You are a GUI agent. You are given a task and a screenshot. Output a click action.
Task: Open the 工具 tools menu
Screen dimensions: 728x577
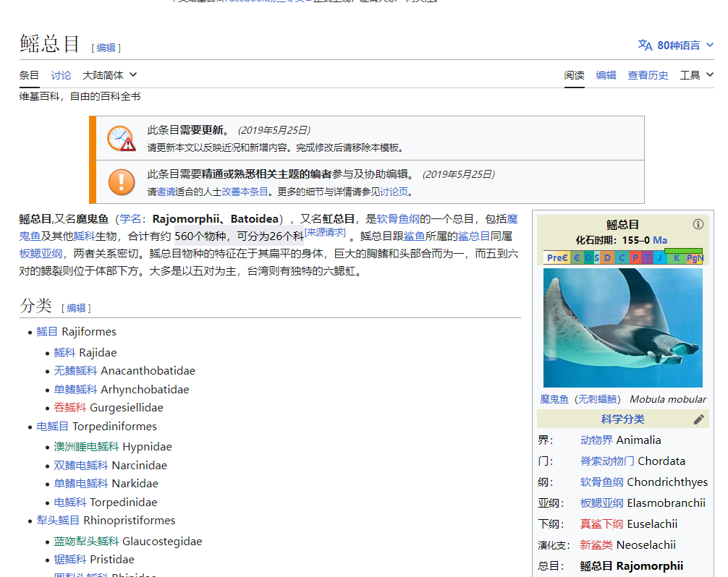point(696,75)
